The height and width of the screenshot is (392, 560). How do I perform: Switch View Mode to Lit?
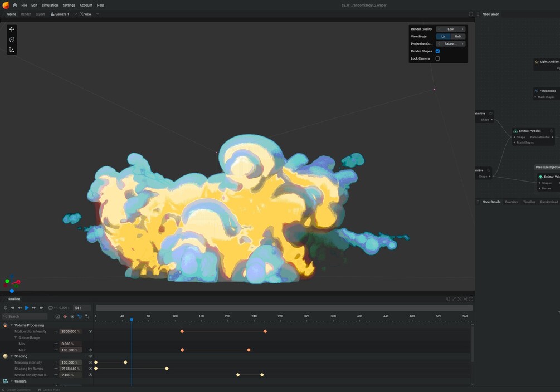coord(443,36)
